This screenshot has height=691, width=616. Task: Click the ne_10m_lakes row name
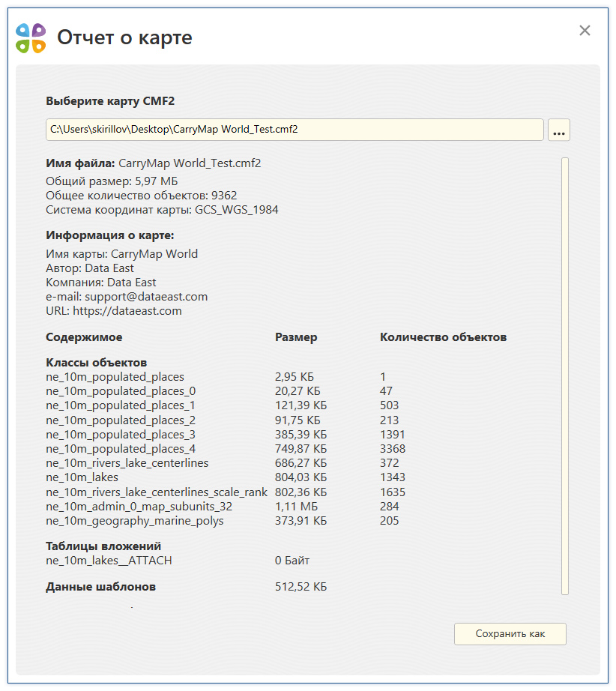coord(82,477)
